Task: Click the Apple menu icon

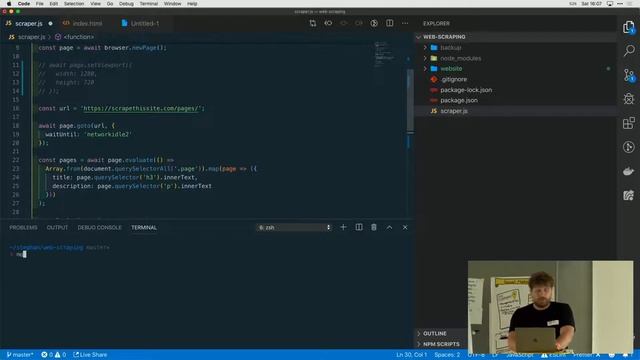Action: (x=9, y=4)
